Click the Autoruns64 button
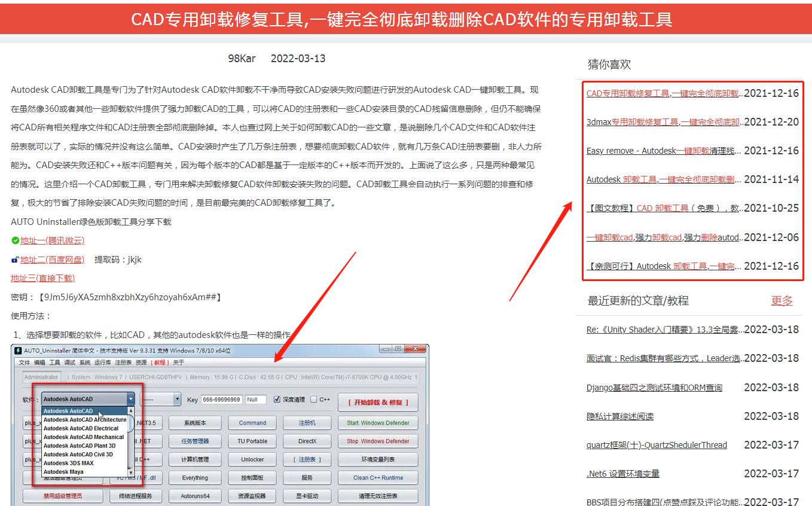 (x=195, y=496)
